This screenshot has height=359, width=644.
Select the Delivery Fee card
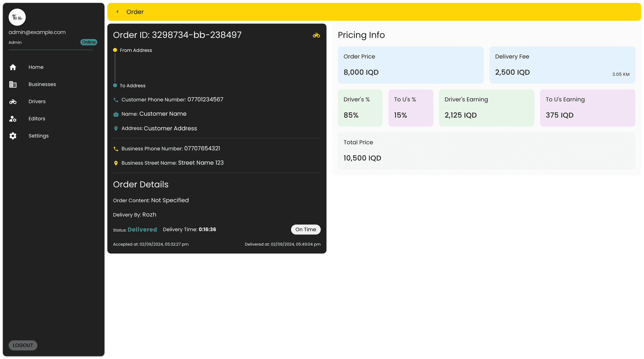[x=562, y=65]
